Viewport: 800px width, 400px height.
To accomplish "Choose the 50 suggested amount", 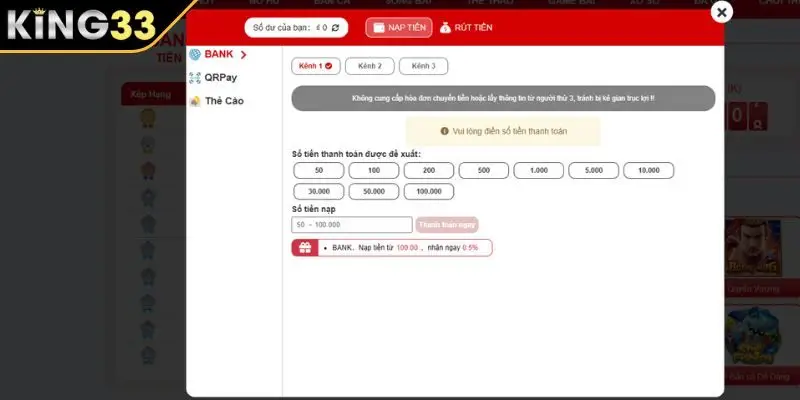I will (x=319, y=171).
